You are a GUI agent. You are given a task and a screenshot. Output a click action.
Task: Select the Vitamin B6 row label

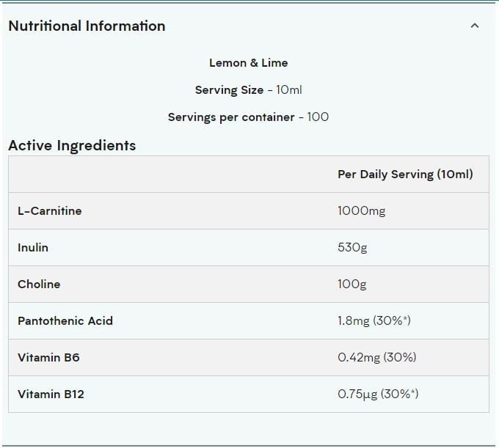point(48,357)
